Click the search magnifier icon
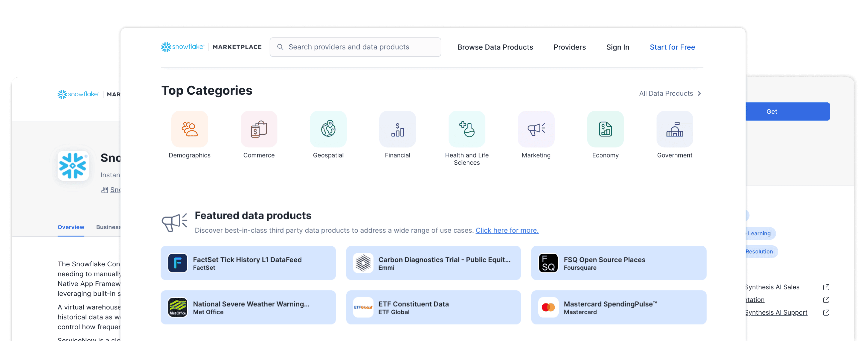The height and width of the screenshot is (341, 868). tap(280, 47)
